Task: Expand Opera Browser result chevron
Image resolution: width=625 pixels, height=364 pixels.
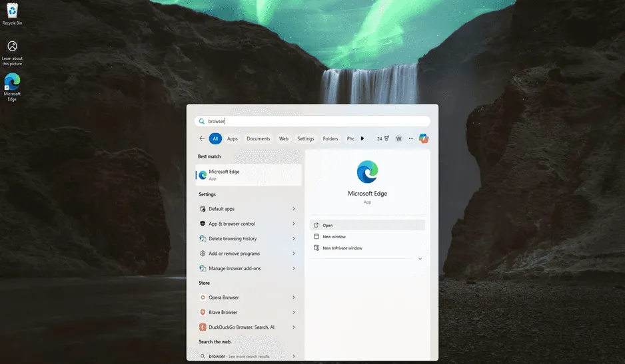Action: click(294, 297)
